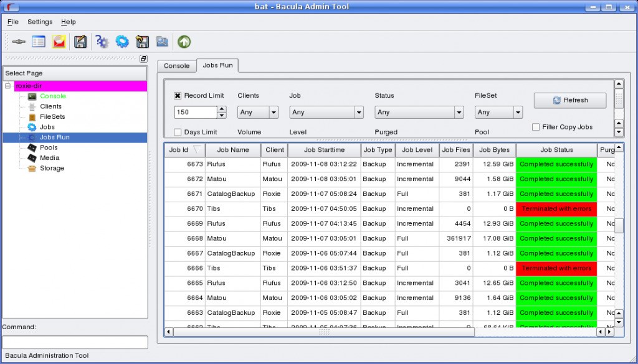638x364 pixels.
Task: Open Pools in the page tree
Action: click(x=49, y=147)
